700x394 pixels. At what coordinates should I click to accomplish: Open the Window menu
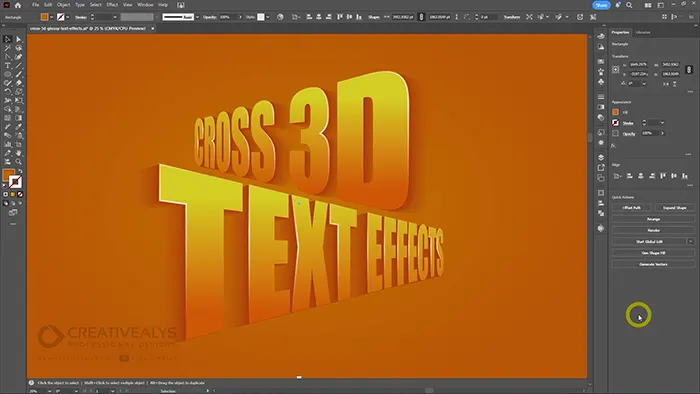click(x=145, y=5)
